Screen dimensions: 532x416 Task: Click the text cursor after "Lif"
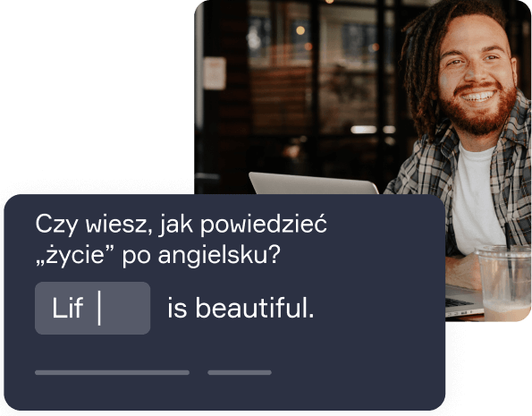click(99, 308)
